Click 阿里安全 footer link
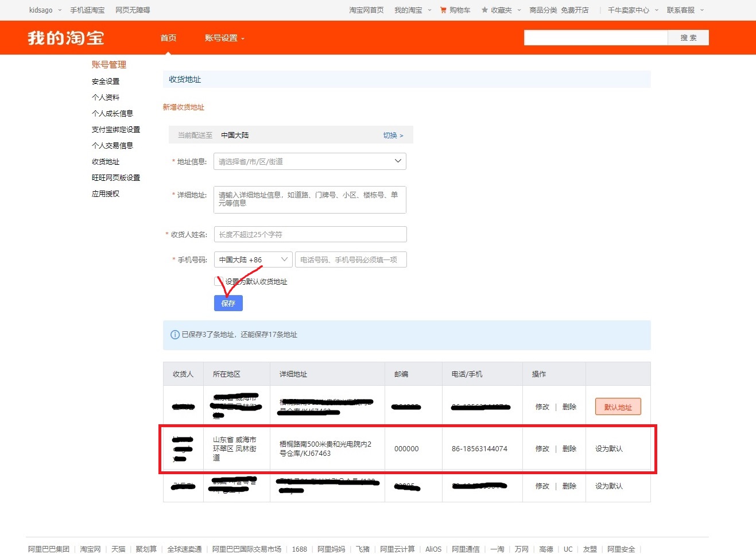 (621, 549)
